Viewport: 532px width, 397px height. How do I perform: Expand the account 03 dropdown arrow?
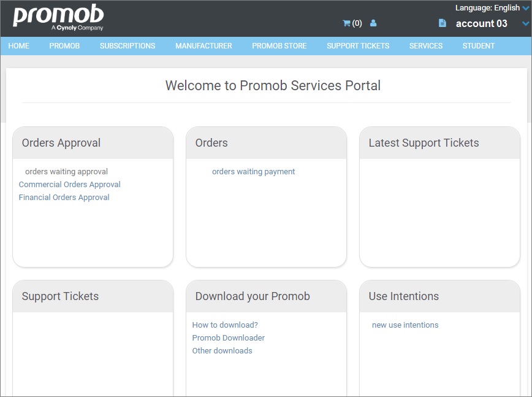(x=525, y=23)
